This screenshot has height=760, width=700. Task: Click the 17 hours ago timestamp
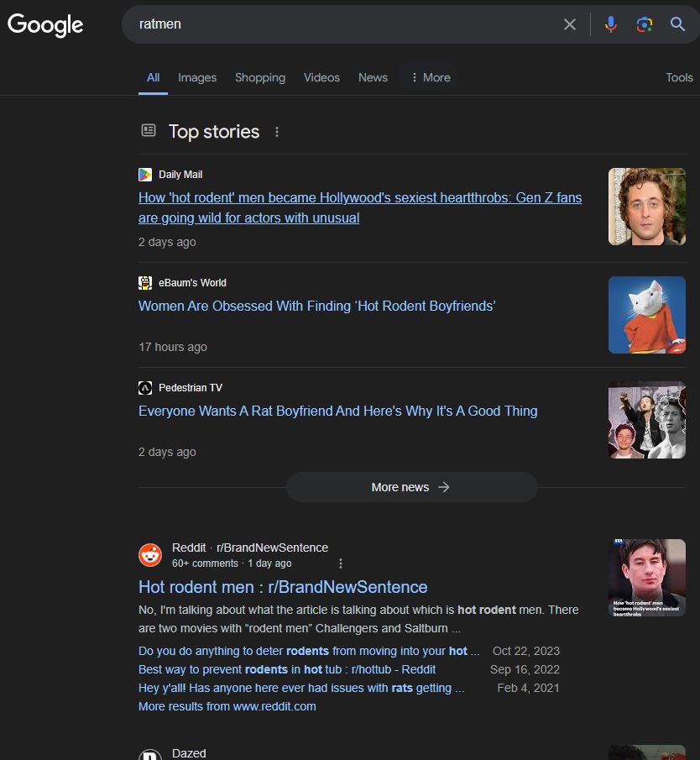click(x=173, y=347)
